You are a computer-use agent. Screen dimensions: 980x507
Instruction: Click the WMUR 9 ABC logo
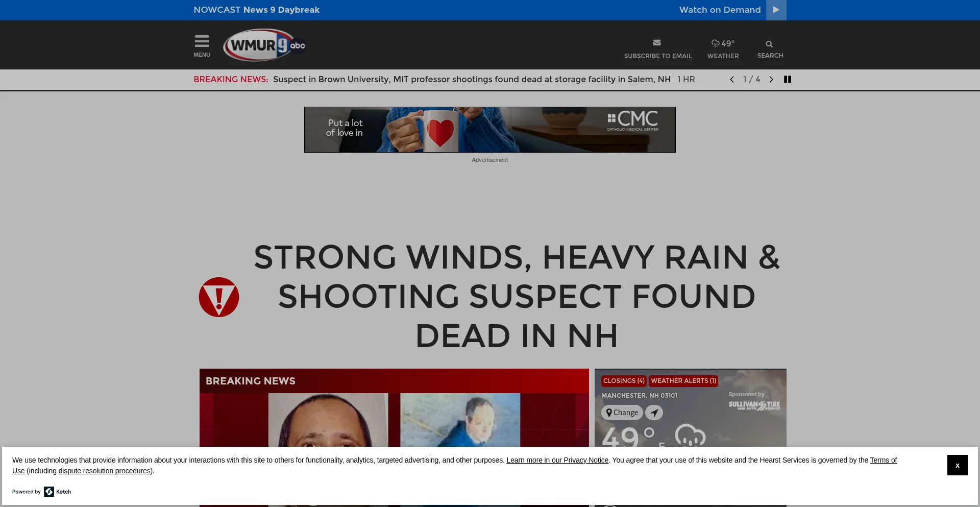[x=263, y=45]
